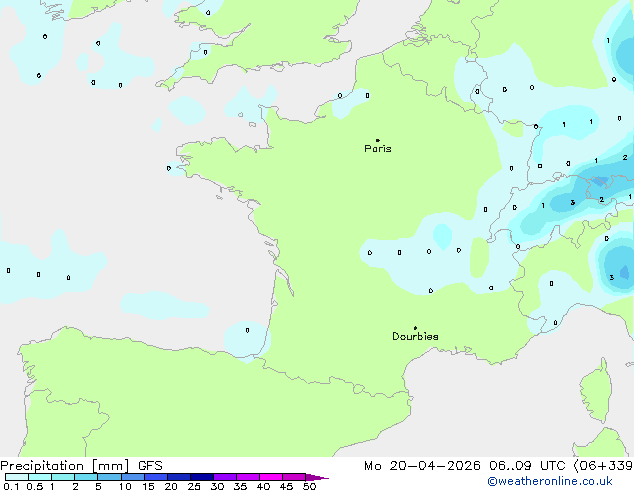634x490 pixels.
Task: Select the Paris location dot marker
Action: point(378,140)
